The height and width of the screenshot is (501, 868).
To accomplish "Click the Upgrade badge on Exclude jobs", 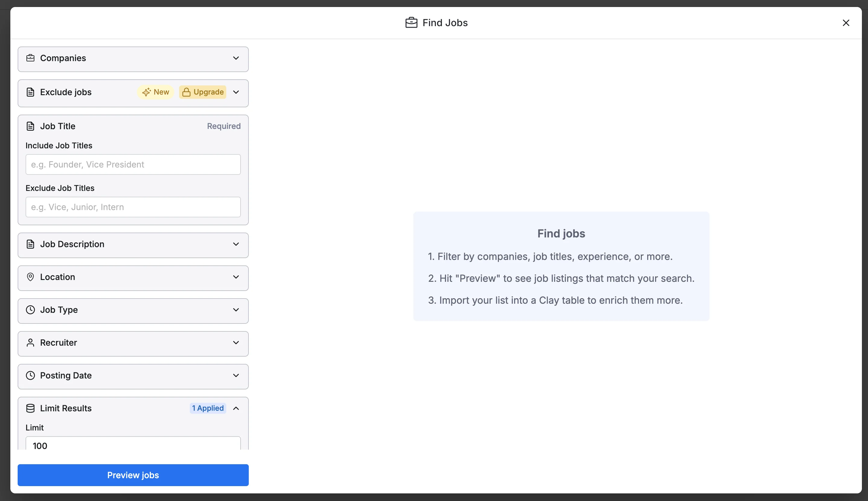I will pos(203,92).
